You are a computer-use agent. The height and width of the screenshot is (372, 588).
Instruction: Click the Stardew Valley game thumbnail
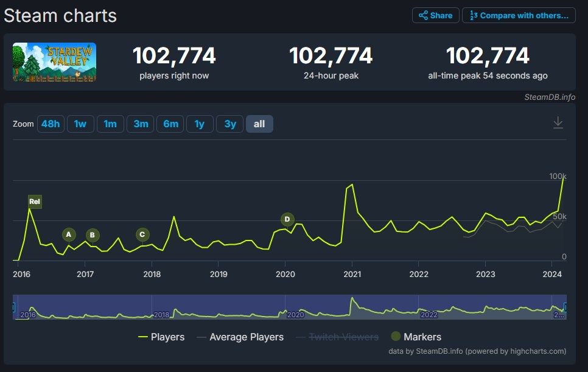coord(54,62)
